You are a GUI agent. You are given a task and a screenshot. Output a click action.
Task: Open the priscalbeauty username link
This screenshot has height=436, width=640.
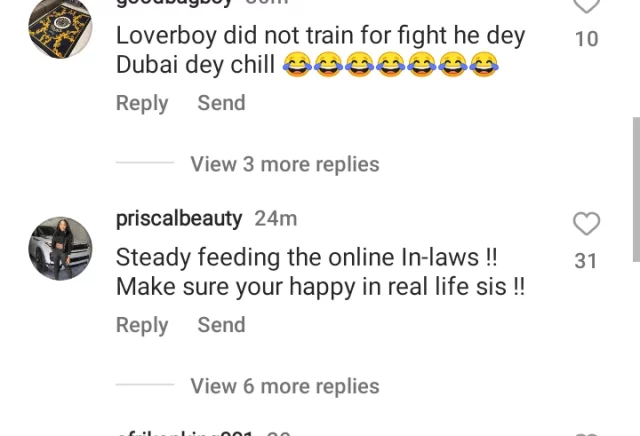click(x=179, y=219)
